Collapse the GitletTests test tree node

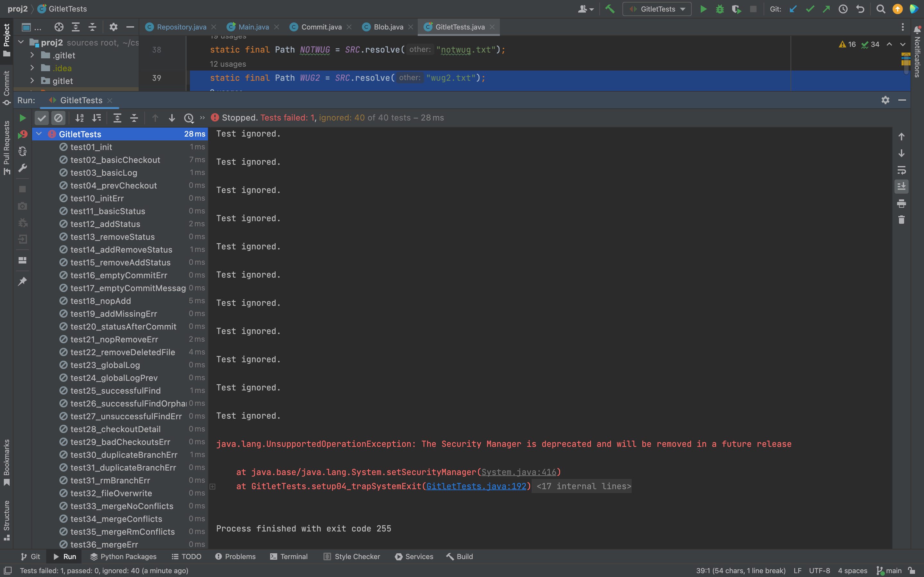[x=39, y=134]
